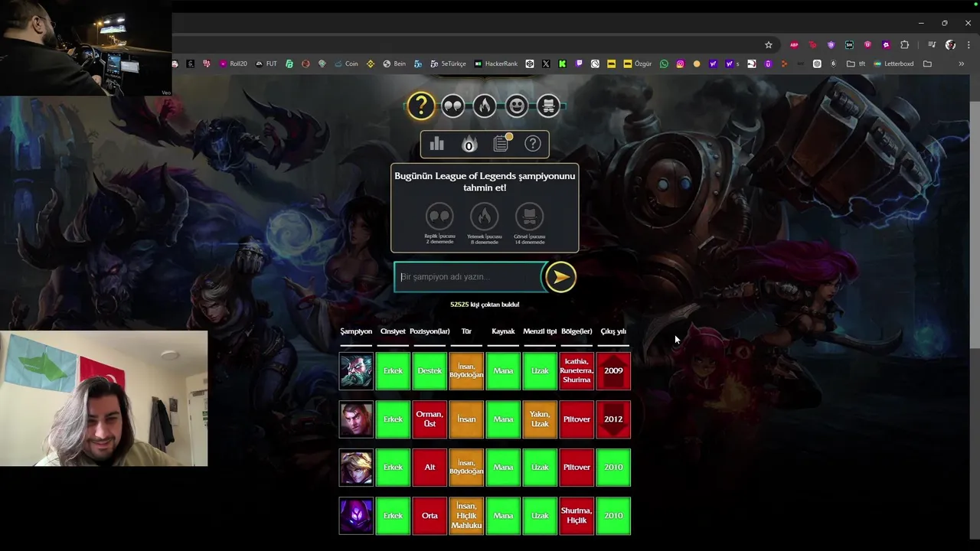Click the red Orman, Üst position cell
Viewport: 980px width, 551px height.
coord(430,419)
